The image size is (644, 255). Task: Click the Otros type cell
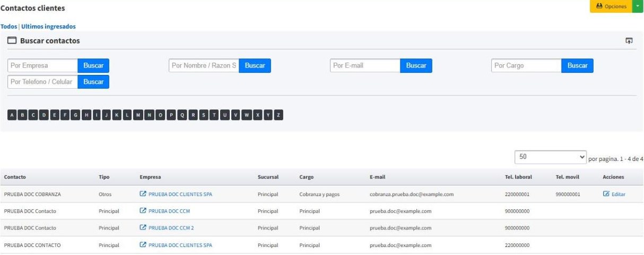point(105,194)
